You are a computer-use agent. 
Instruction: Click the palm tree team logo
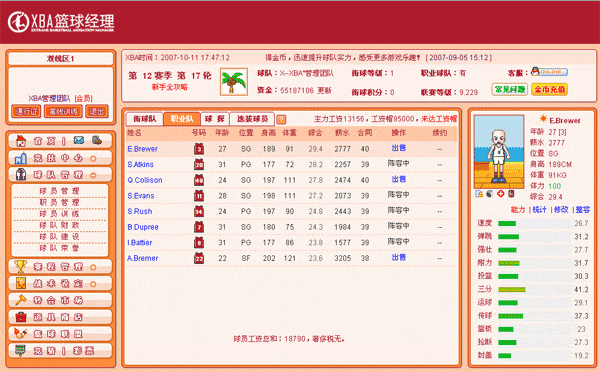(x=233, y=82)
